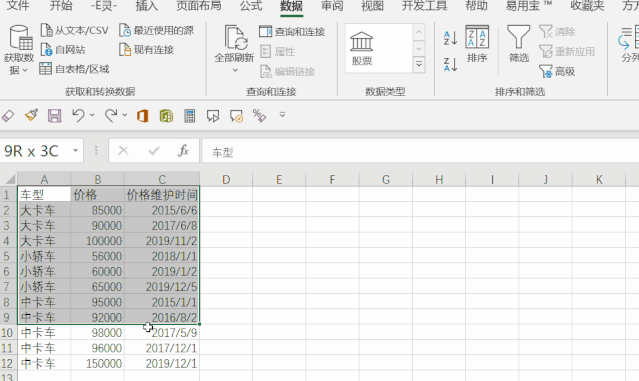
Task: Open the Sort (排序) dialog
Action: pos(477,44)
